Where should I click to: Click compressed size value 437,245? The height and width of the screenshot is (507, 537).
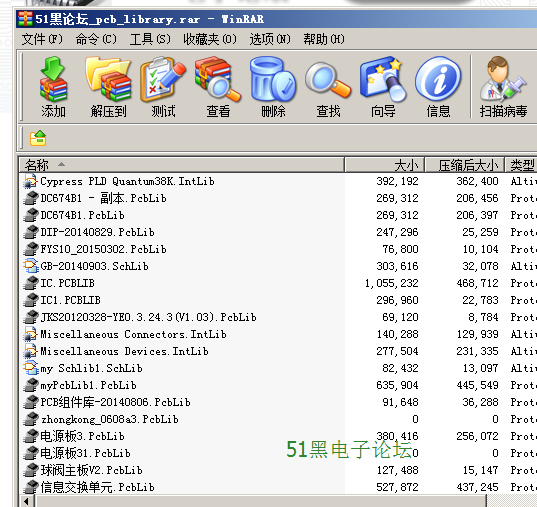click(477, 487)
